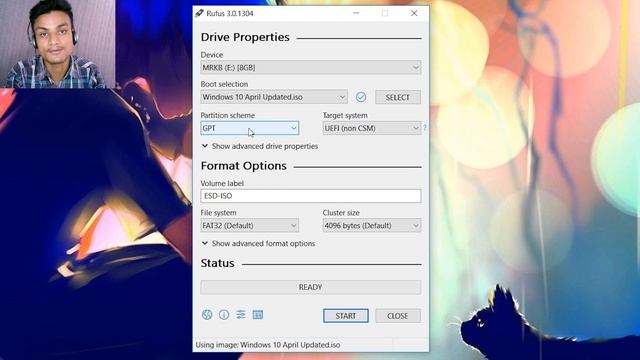The width and height of the screenshot is (640, 360).
Task: Click the Rufus title bar app icon
Action: click(x=199, y=13)
